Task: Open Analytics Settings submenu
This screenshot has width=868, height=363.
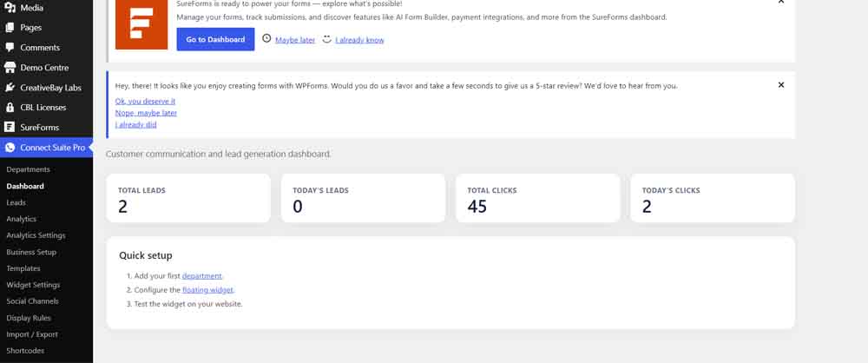Action: pyautogui.click(x=36, y=235)
